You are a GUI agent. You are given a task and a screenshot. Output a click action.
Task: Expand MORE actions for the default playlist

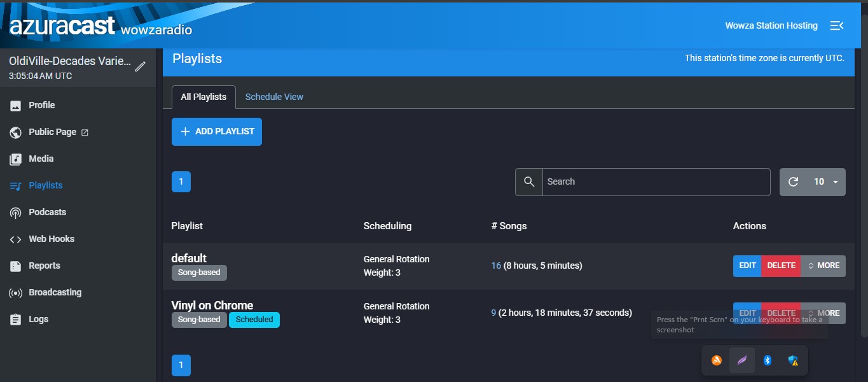click(823, 265)
